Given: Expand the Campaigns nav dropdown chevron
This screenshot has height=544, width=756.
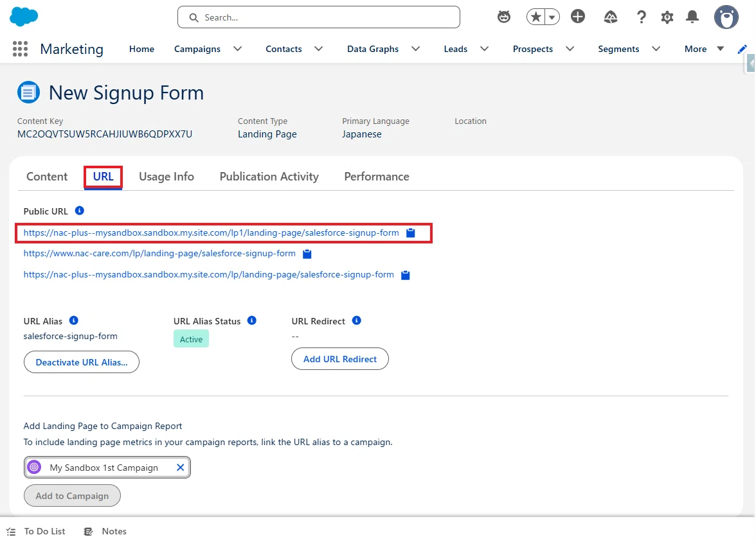Looking at the screenshot, I should [x=237, y=49].
